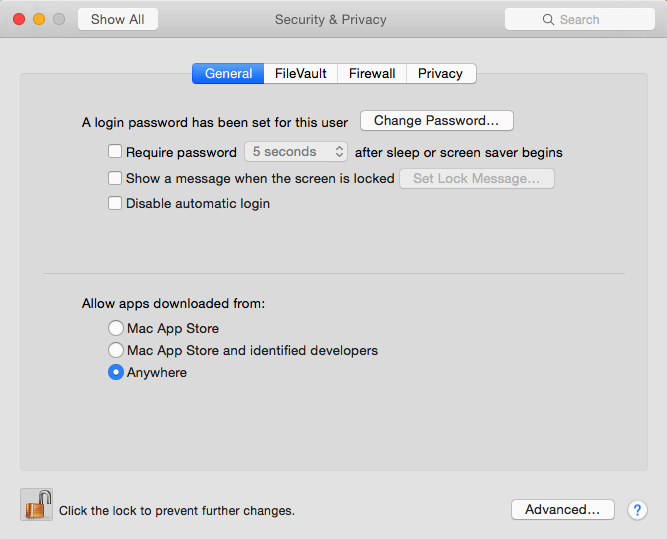Select the Mac App Store radio option
The width and height of the screenshot is (667, 539).
point(116,328)
